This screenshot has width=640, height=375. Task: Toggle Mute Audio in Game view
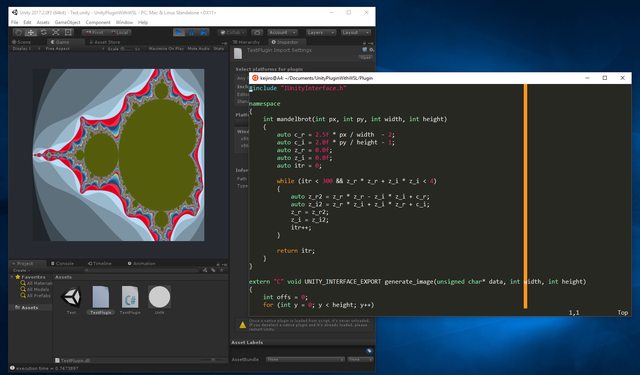tap(199, 49)
